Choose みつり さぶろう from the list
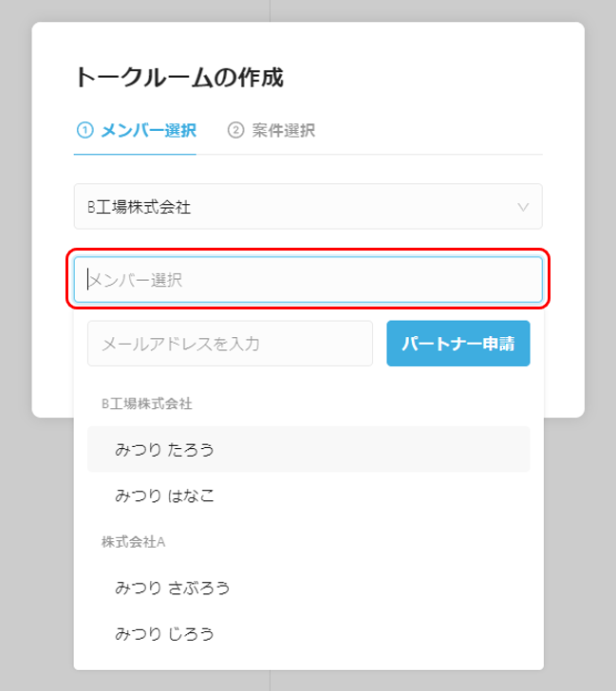Viewport: 616px width, 691px height. [x=308, y=588]
